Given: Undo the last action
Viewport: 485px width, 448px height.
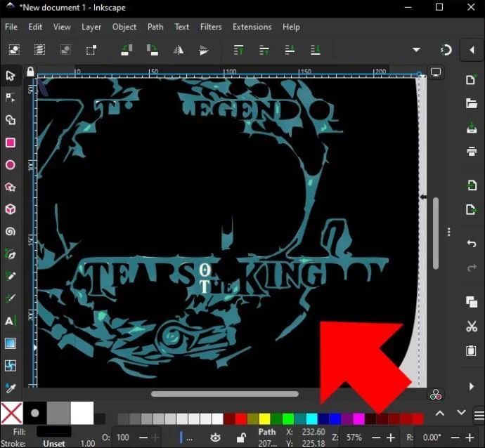Looking at the screenshot, I should (472, 244).
